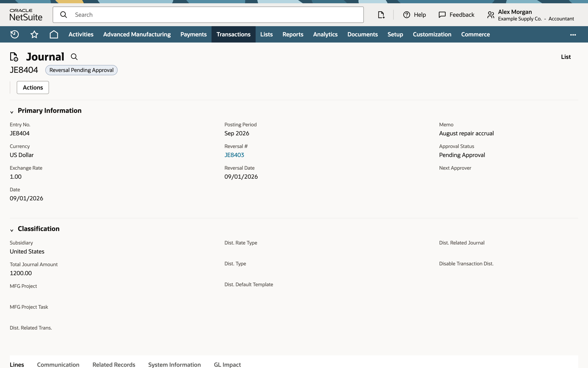Collapse the Primary Information section
The image size is (588, 368).
coord(12,112)
